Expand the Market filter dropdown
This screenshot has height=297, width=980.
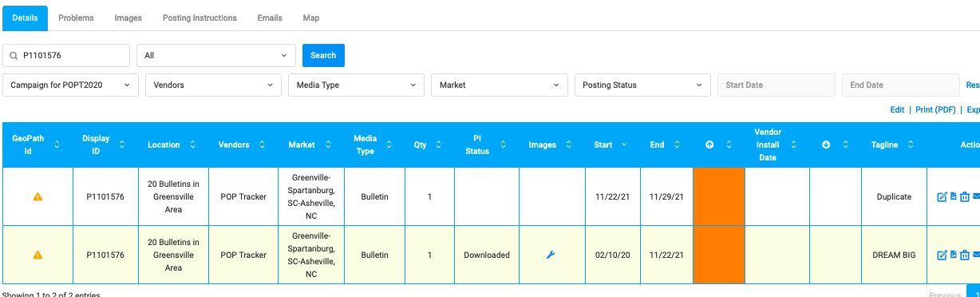[500, 85]
